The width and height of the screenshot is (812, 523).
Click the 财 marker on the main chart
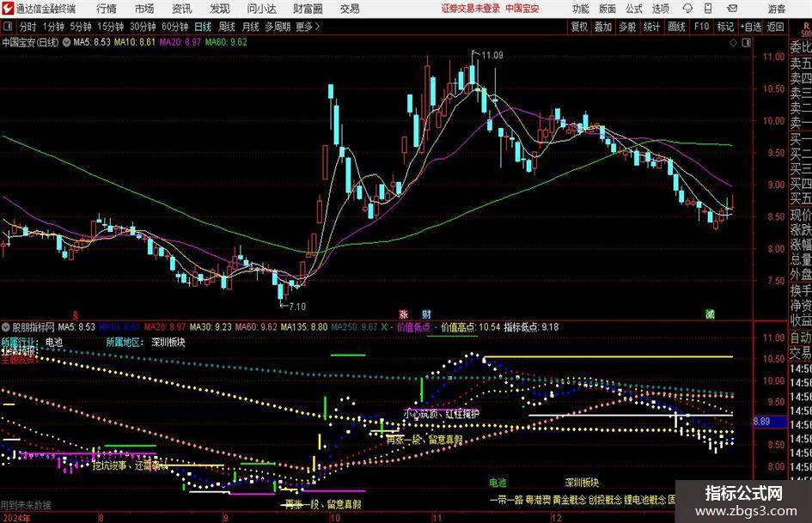(x=426, y=313)
